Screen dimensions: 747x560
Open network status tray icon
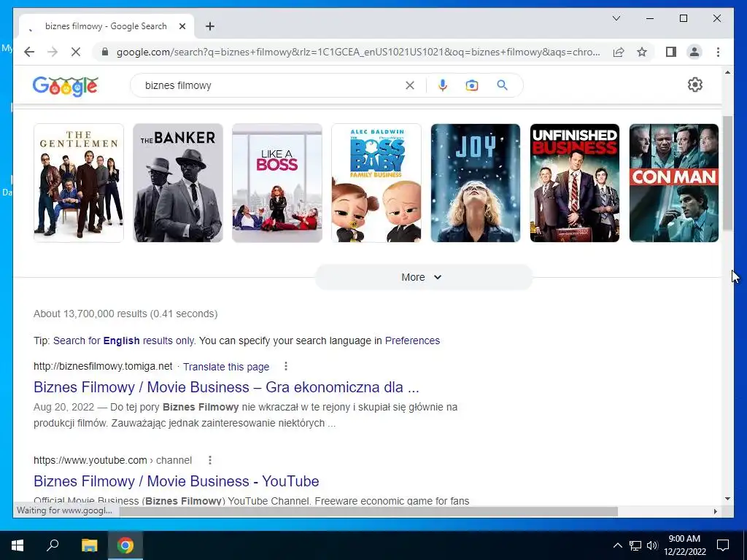point(635,545)
